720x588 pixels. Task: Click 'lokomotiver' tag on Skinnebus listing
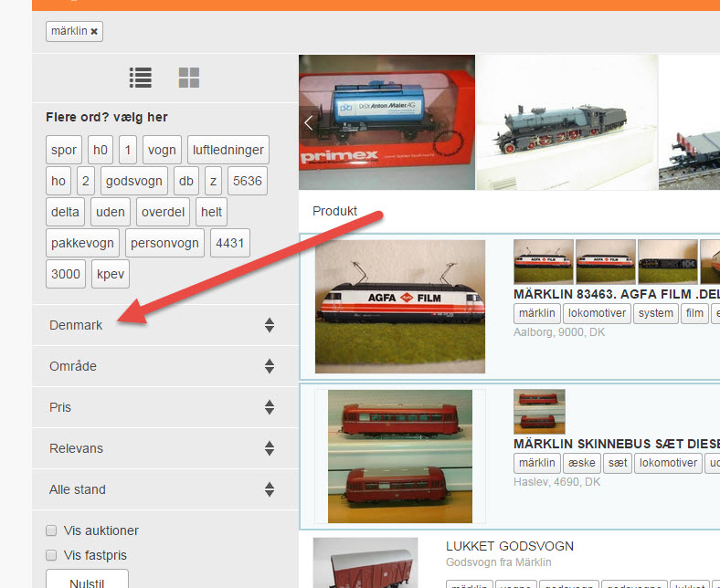(x=669, y=463)
